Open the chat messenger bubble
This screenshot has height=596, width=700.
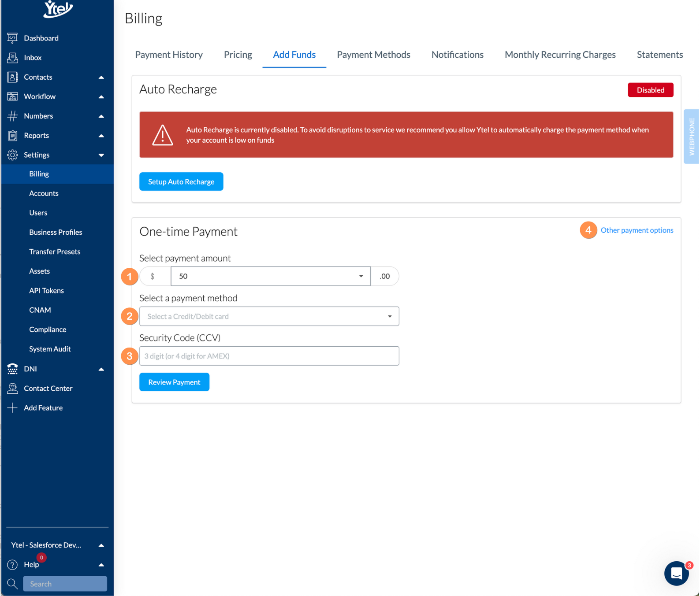point(676,573)
